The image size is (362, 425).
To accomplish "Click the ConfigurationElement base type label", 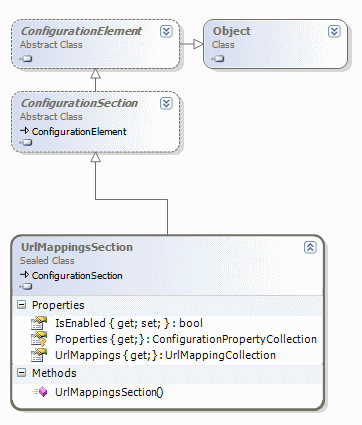I will [x=79, y=132].
